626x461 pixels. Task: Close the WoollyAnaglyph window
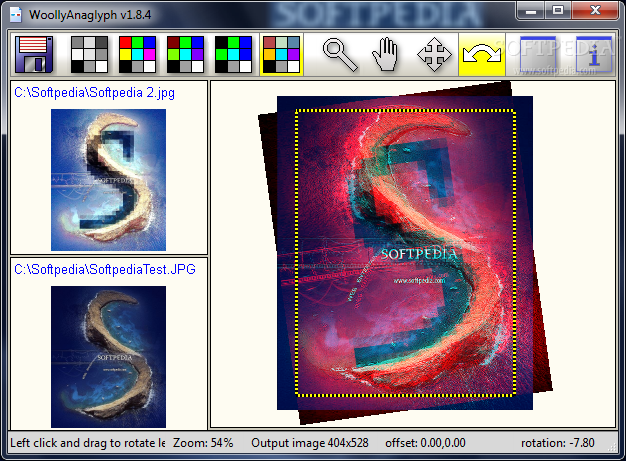595,11
